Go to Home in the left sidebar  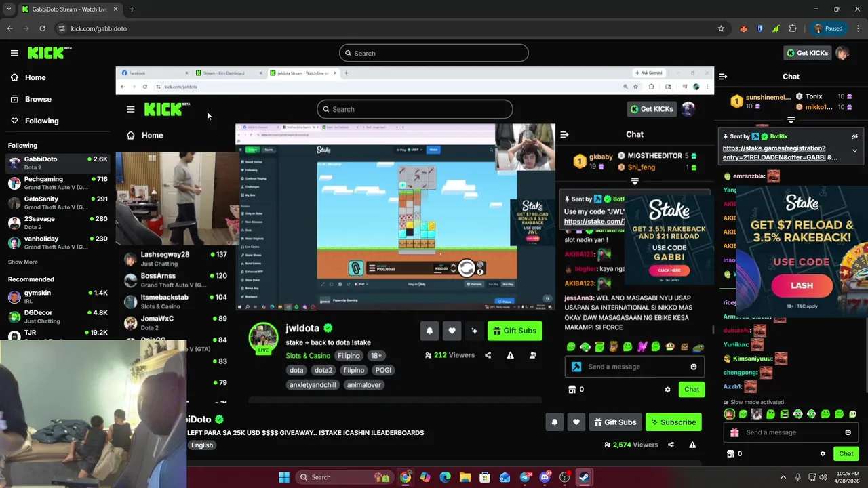(x=29, y=77)
